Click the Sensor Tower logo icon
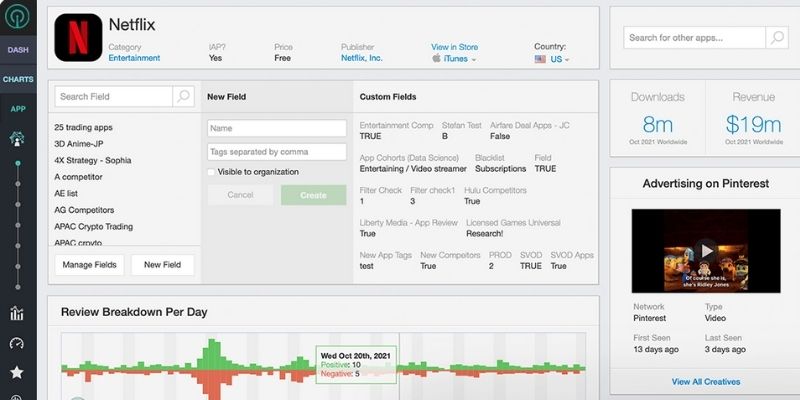800x400 pixels. pos(17,18)
